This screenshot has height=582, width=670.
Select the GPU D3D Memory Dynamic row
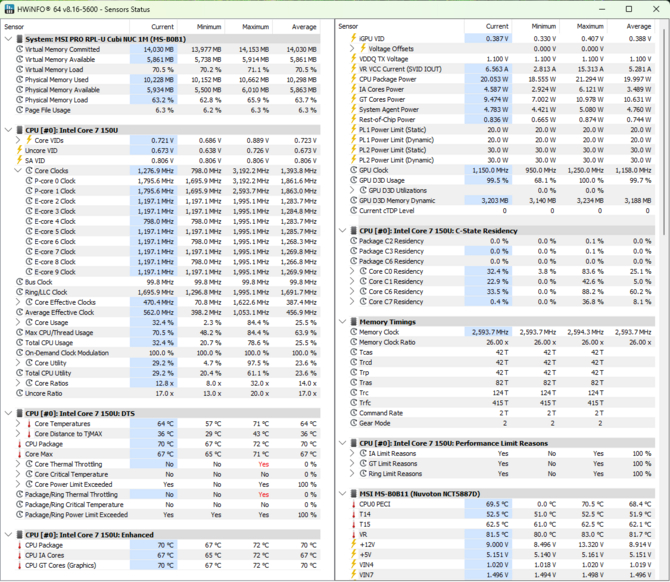502,200
